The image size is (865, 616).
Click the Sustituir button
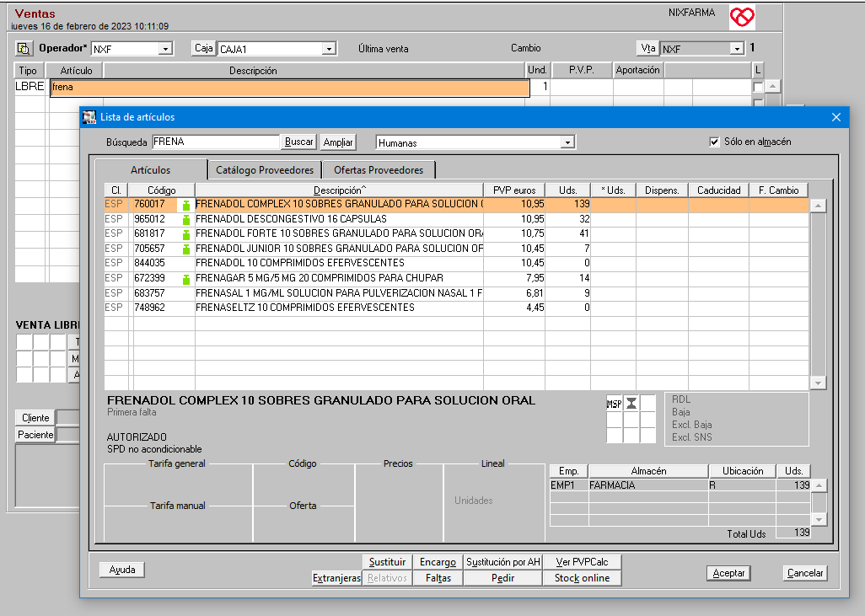[387, 562]
